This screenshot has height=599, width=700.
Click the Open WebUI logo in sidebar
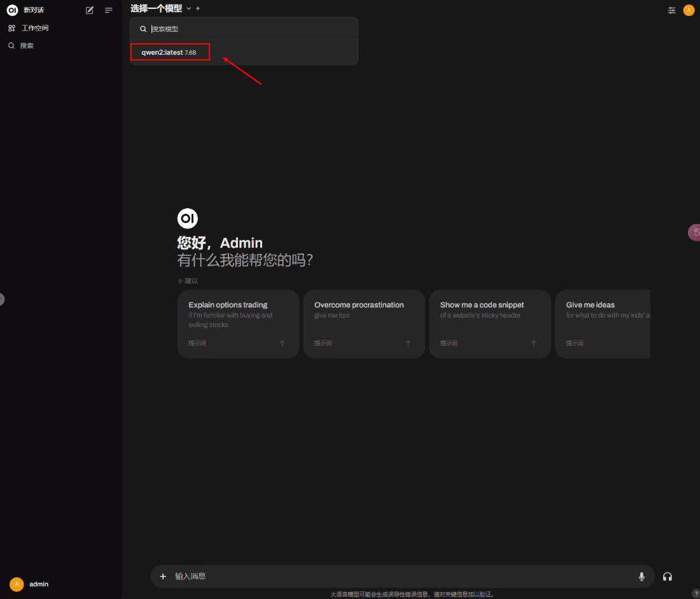pyautogui.click(x=11, y=10)
